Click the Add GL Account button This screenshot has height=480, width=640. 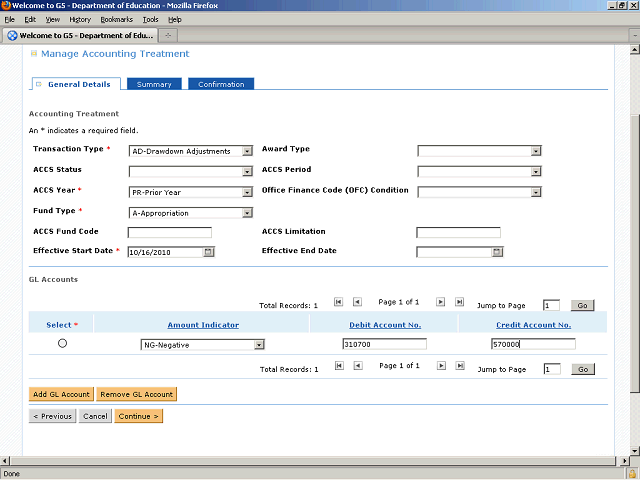62,394
